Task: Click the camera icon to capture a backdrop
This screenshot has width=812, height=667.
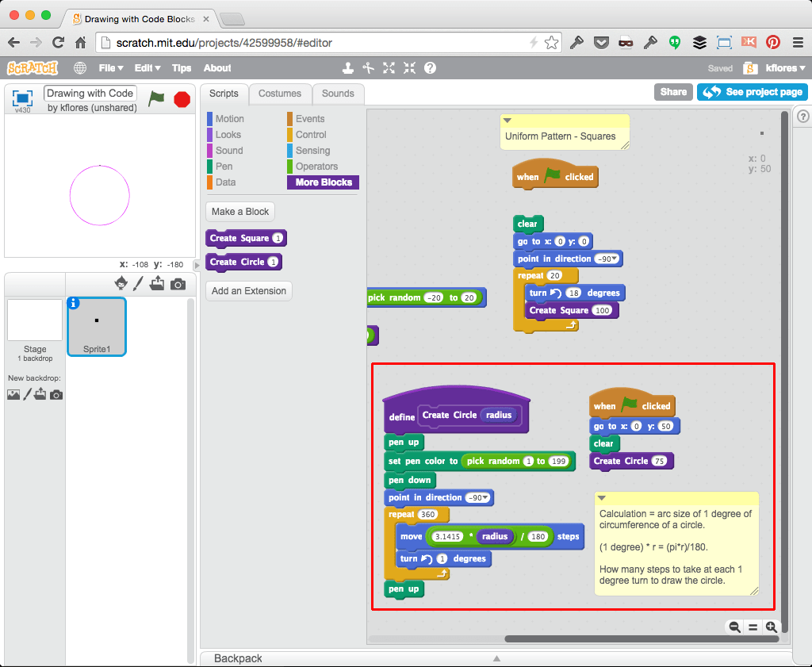Action: point(56,394)
